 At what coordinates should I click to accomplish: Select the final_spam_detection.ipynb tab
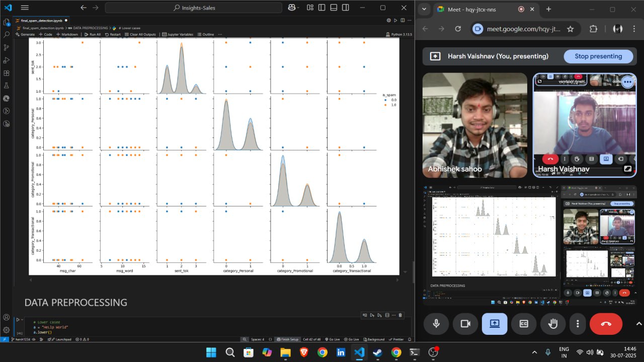pos(41,21)
